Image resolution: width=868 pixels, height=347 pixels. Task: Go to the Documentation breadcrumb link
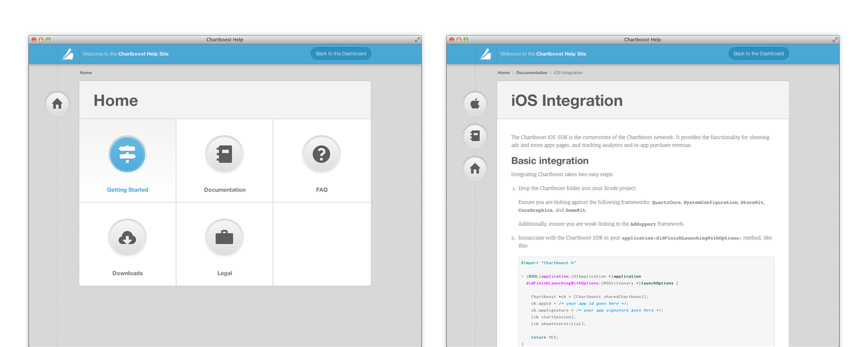coord(531,73)
